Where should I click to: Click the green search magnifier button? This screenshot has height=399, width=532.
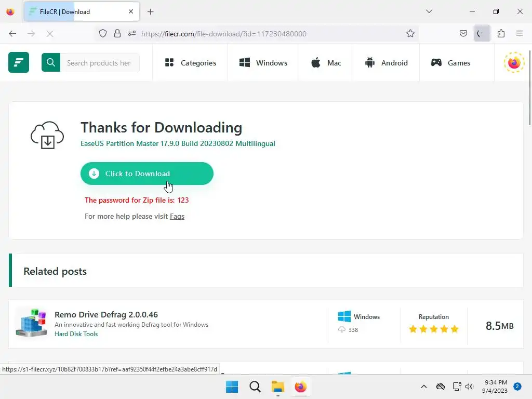[51, 62]
